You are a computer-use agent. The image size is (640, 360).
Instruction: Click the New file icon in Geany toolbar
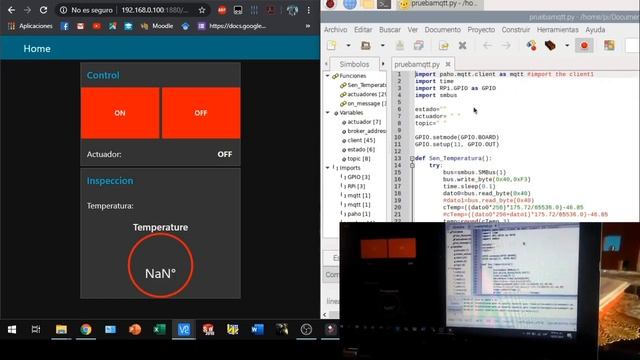[331, 45]
